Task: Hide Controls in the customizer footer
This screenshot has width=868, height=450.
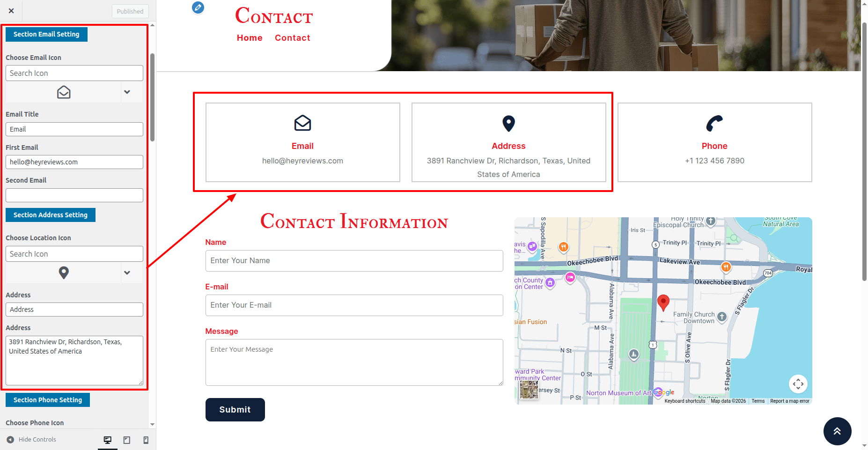Action: click(32, 440)
